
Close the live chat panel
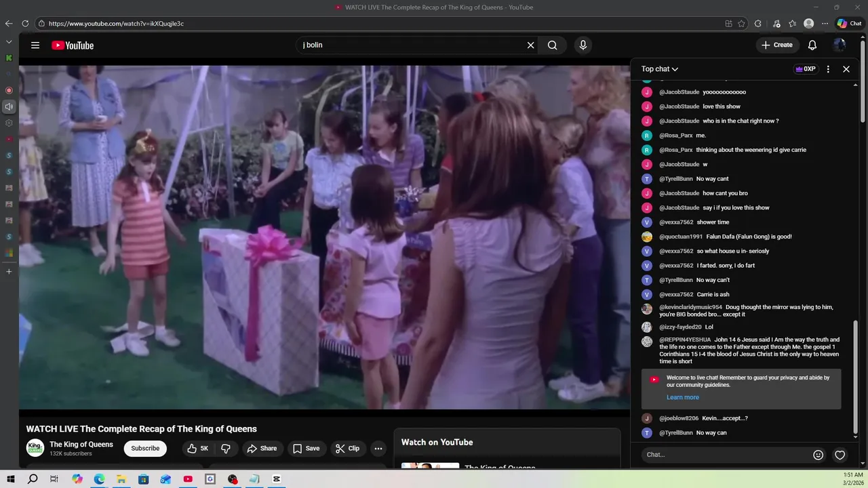[x=846, y=69]
